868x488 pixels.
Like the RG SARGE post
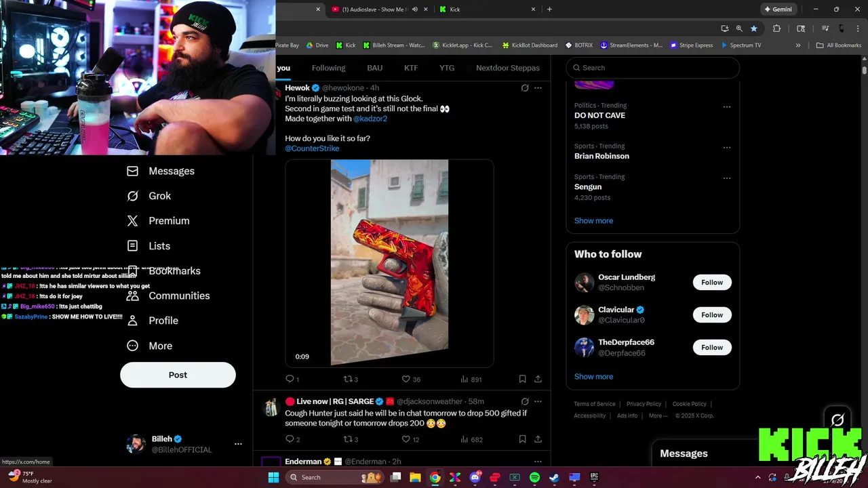411,439
